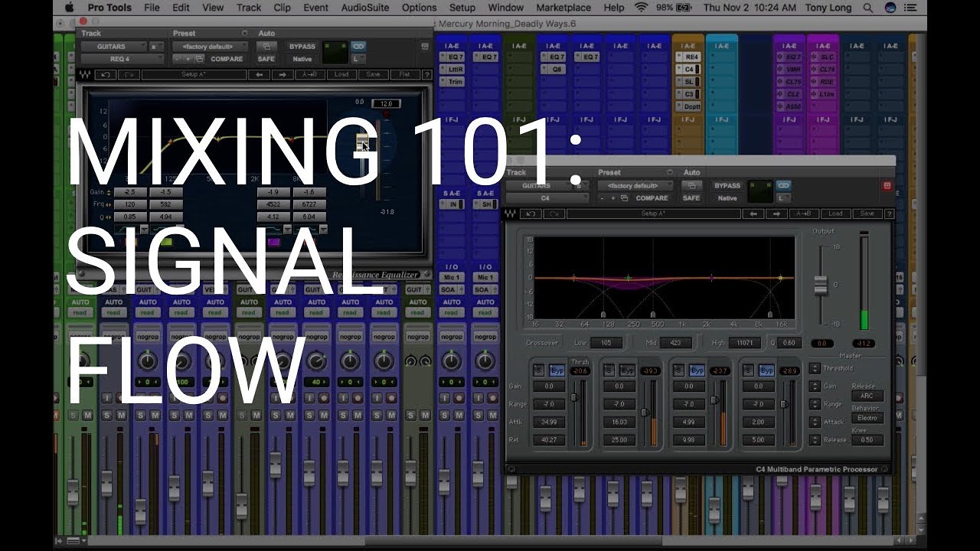This screenshot has width=980, height=551.
Task: Click the link icon in REQ 4 window
Action: tap(359, 47)
